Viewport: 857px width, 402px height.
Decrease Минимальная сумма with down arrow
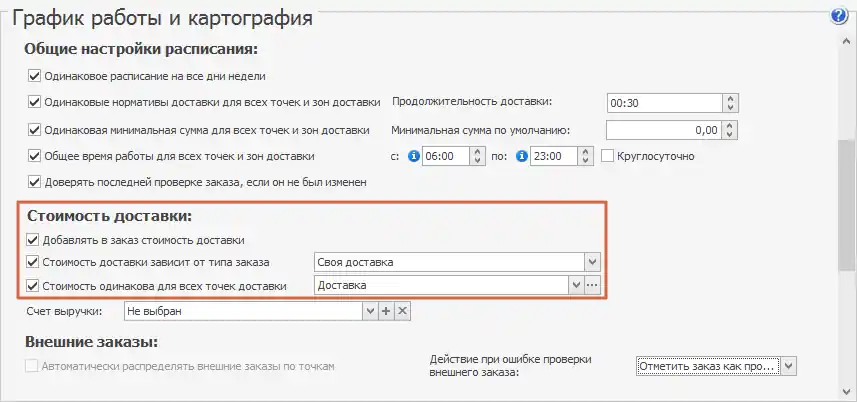click(730, 135)
